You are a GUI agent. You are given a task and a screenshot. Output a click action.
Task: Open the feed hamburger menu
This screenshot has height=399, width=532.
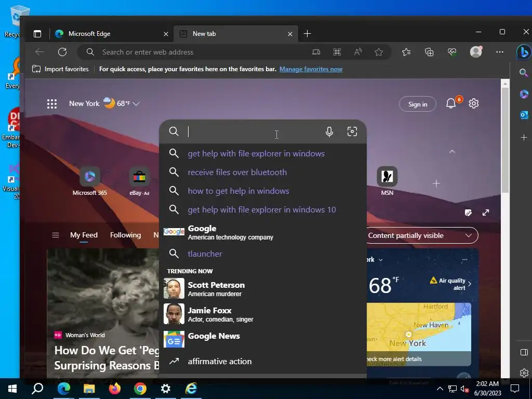tap(55, 235)
